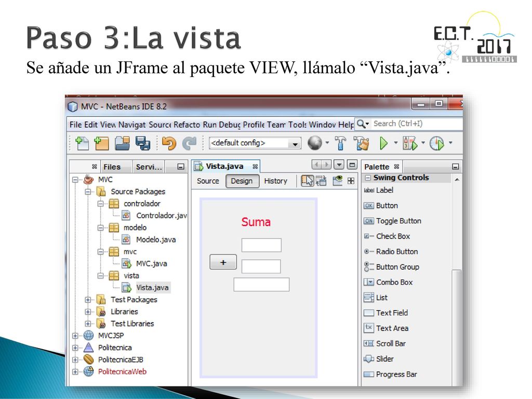Collapse the modelo package node
The width and height of the screenshot is (532, 399).
click(x=100, y=228)
